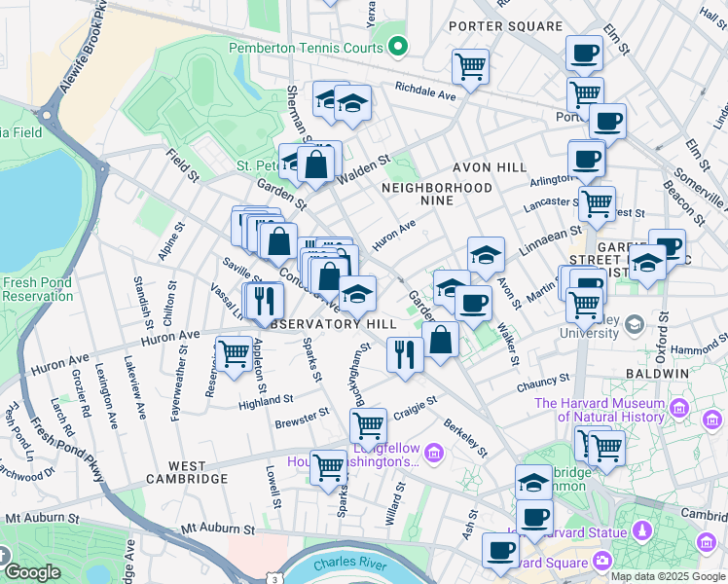Select the Longfellow House museum pin
Screen dimensions: 728x584
pyautogui.click(x=434, y=453)
